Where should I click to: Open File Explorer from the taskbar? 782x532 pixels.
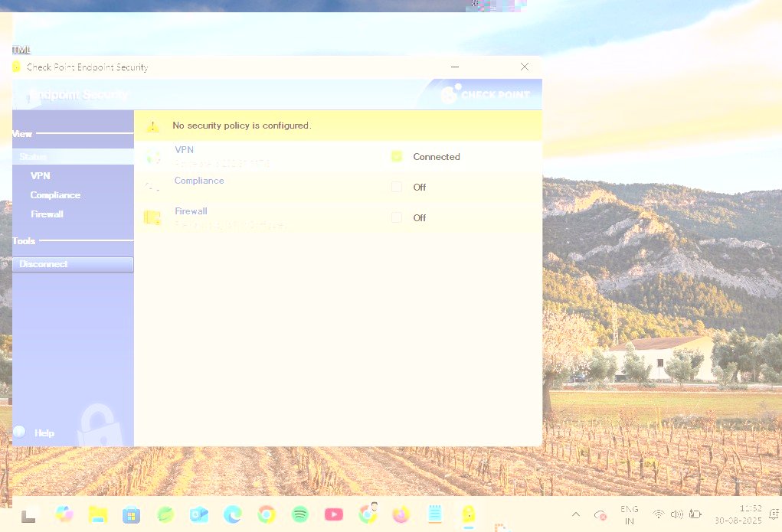click(x=98, y=514)
